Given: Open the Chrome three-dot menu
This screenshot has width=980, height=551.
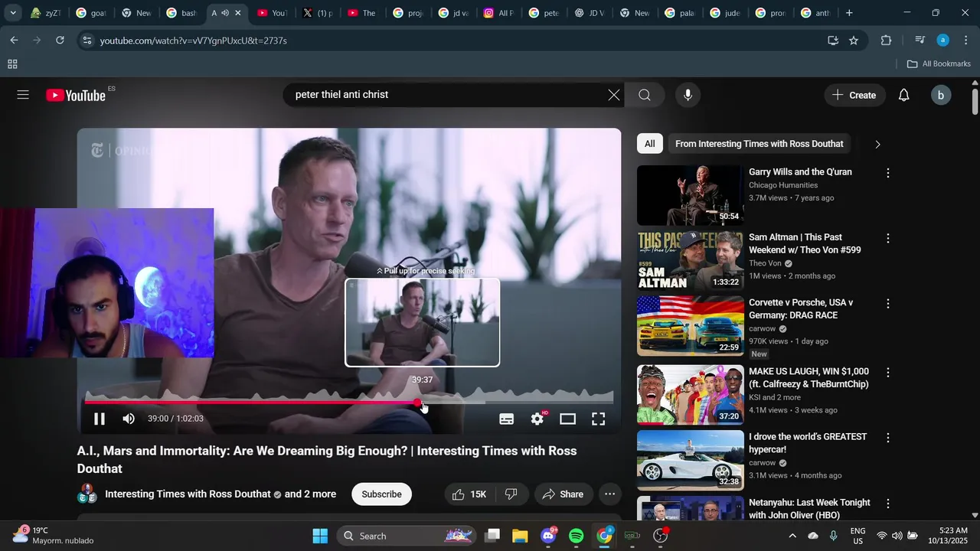Looking at the screenshot, I should point(965,40).
